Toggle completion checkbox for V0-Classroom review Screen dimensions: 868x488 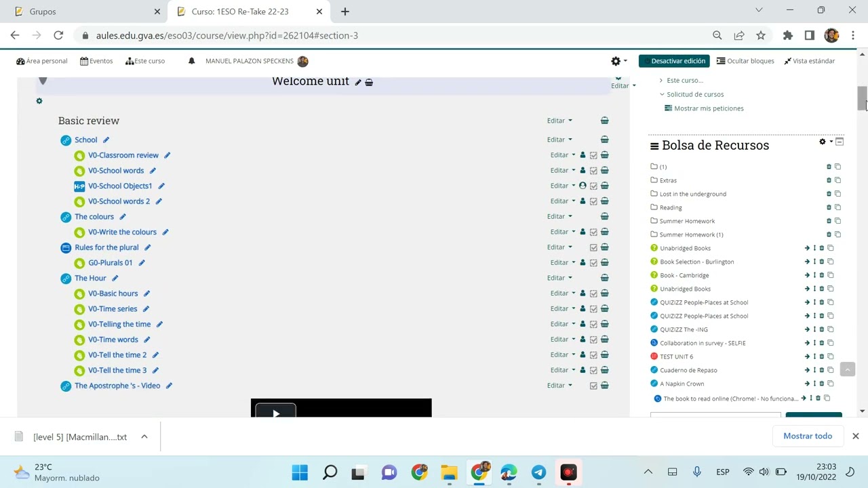(x=593, y=155)
